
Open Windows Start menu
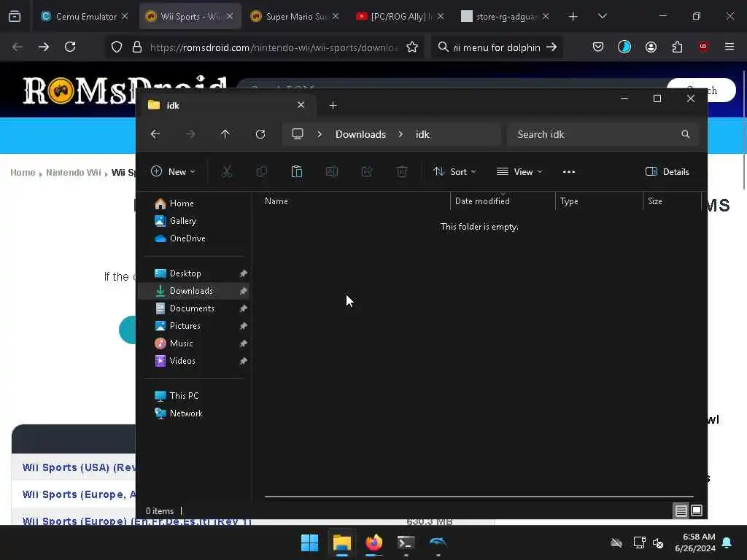[x=309, y=542]
